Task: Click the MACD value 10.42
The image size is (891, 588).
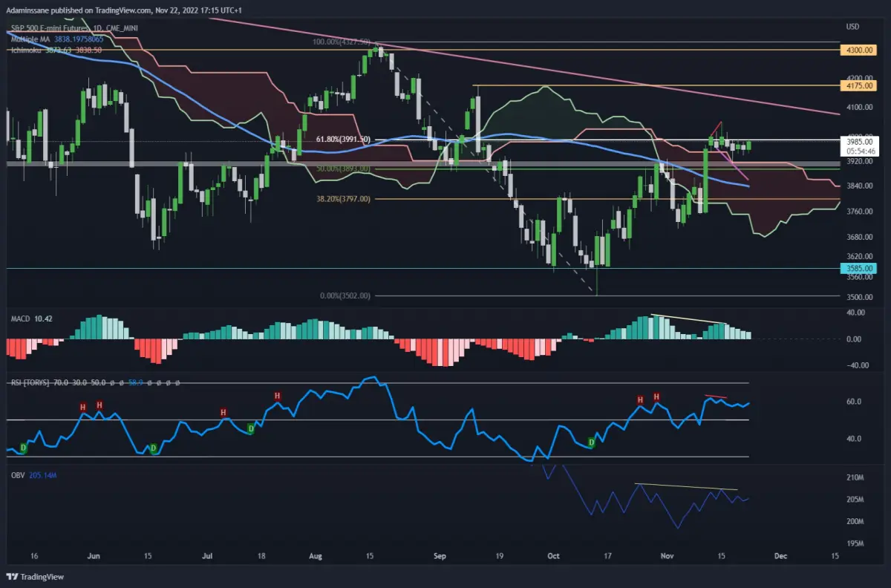Action: 43,318
